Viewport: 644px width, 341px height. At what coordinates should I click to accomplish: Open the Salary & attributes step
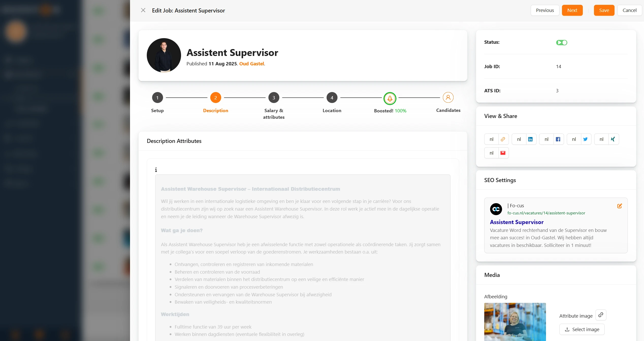[274, 98]
